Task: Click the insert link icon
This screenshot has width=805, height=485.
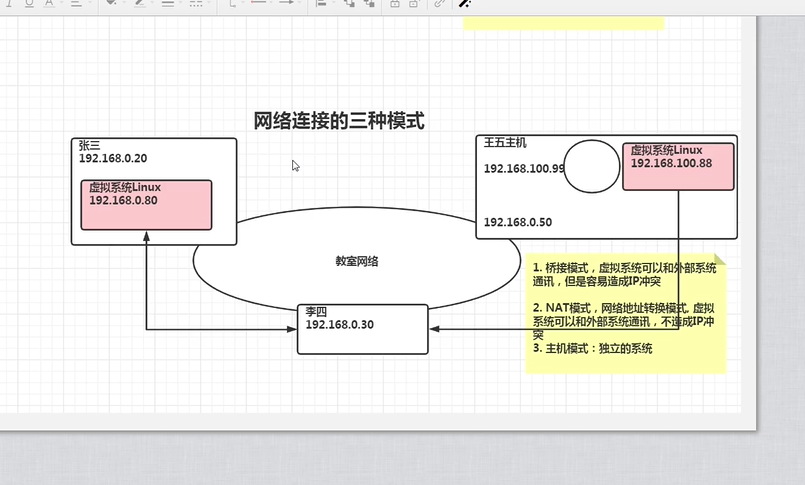Action: (x=439, y=3)
